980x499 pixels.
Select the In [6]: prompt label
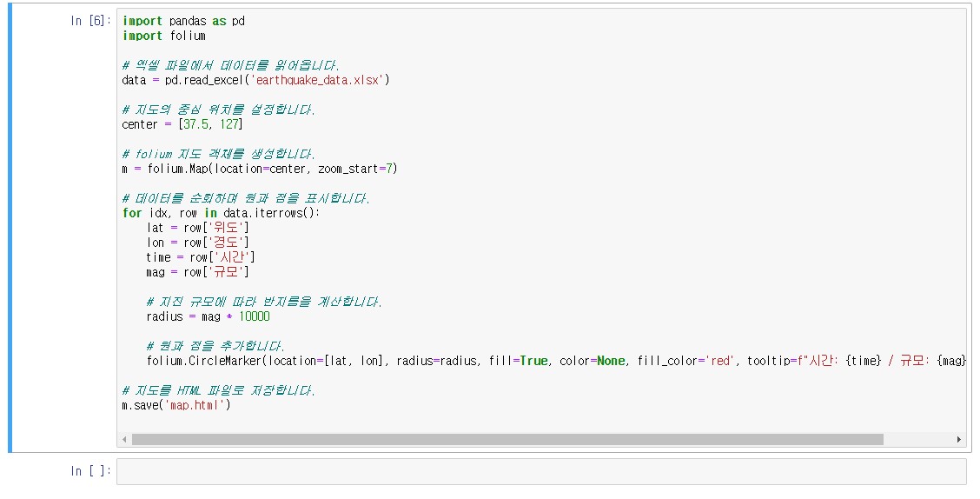coord(90,21)
